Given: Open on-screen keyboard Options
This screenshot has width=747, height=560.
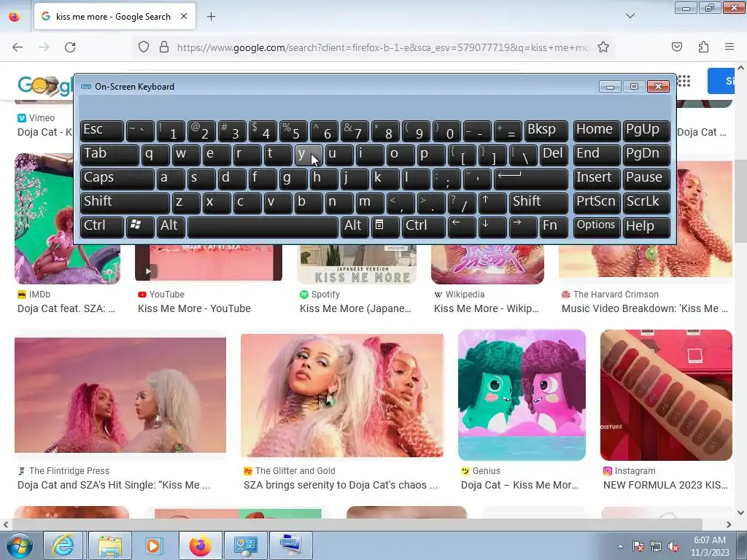Looking at the screenshot, I should [x=597, y=226].
